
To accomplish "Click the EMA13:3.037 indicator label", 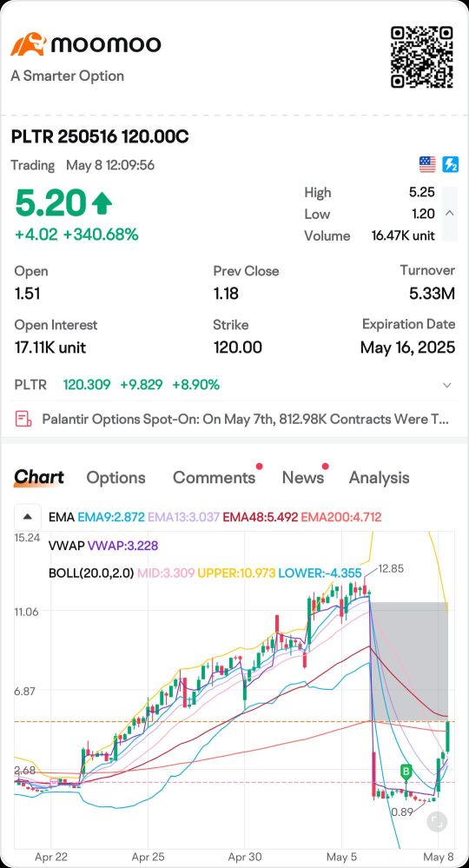I will coord(183,518).
